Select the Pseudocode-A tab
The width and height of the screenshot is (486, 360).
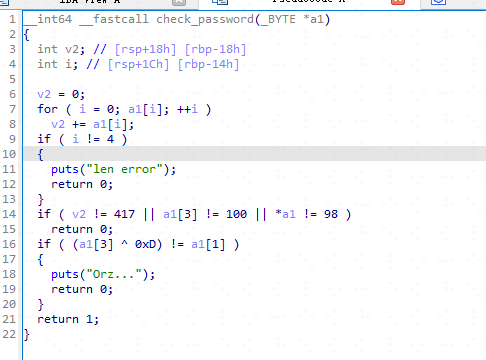[x=308, y=2]
